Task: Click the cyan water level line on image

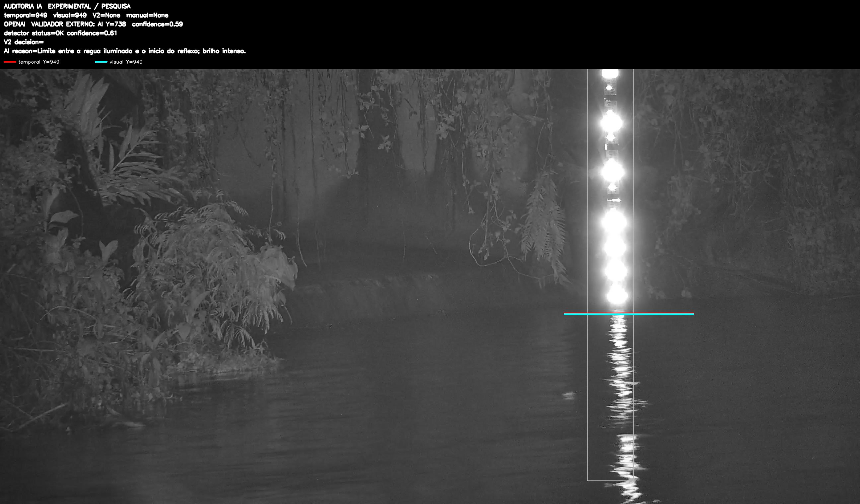Action: click(x=629, y=314)
